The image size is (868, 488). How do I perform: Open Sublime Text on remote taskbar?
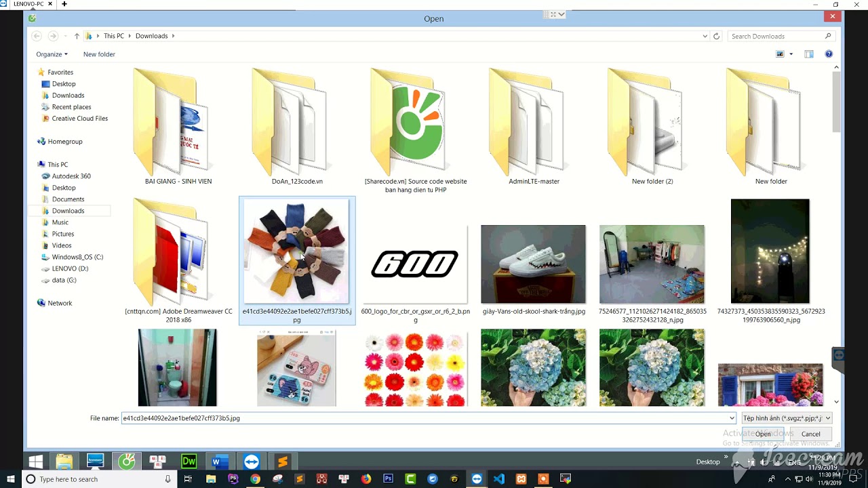point(283,462)
